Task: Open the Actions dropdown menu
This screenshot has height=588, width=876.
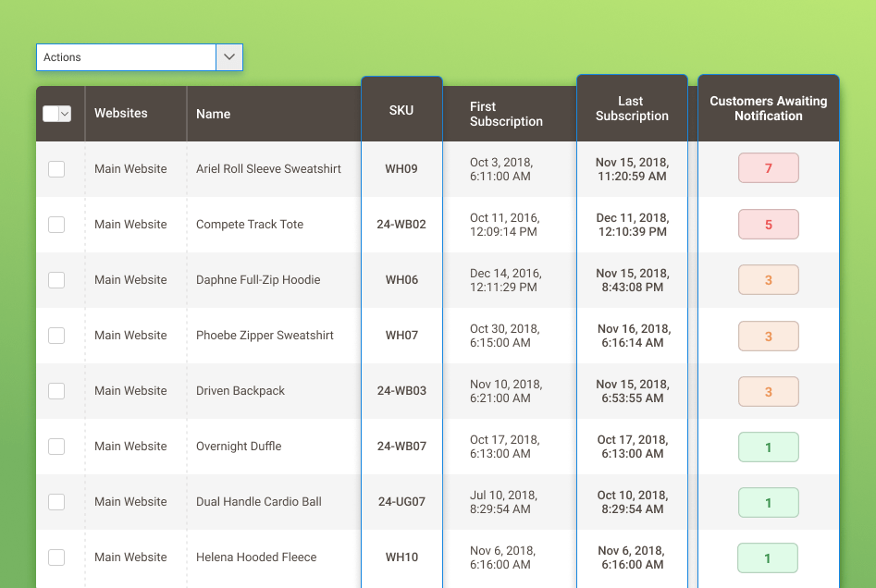Action: tap(125, 56)
